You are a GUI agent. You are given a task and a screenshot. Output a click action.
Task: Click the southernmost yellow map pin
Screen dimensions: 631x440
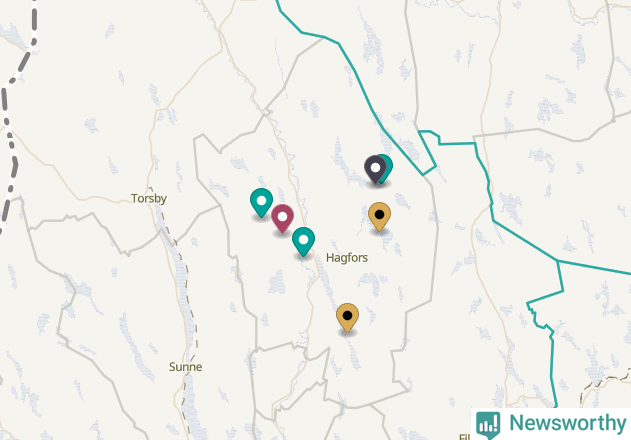coord(347,318)
